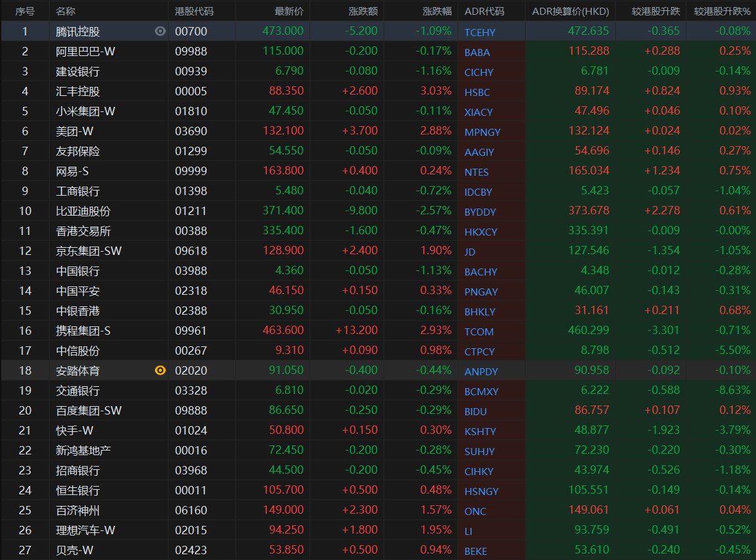Image resolution: width=756 pixels, height=560 pixels.
Task: Sort by ADR代码 column header
Action: 484,11
